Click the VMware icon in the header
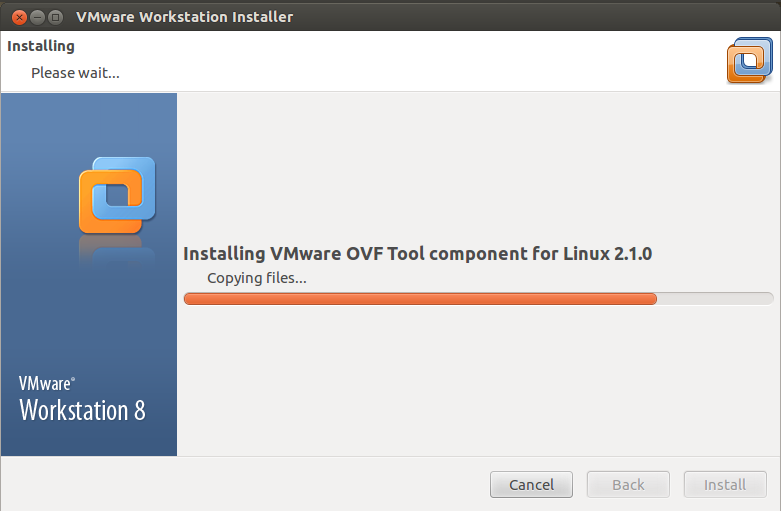 click(x=750, y=60)
